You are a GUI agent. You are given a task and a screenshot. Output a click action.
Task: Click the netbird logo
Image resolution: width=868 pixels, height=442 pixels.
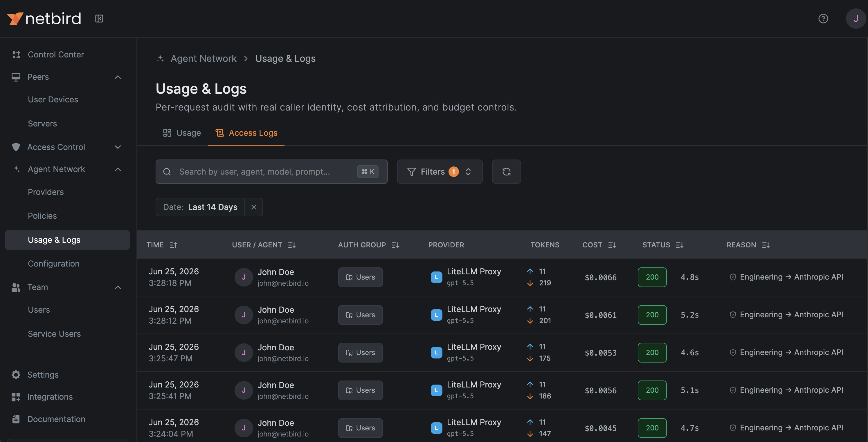(44, 19)
